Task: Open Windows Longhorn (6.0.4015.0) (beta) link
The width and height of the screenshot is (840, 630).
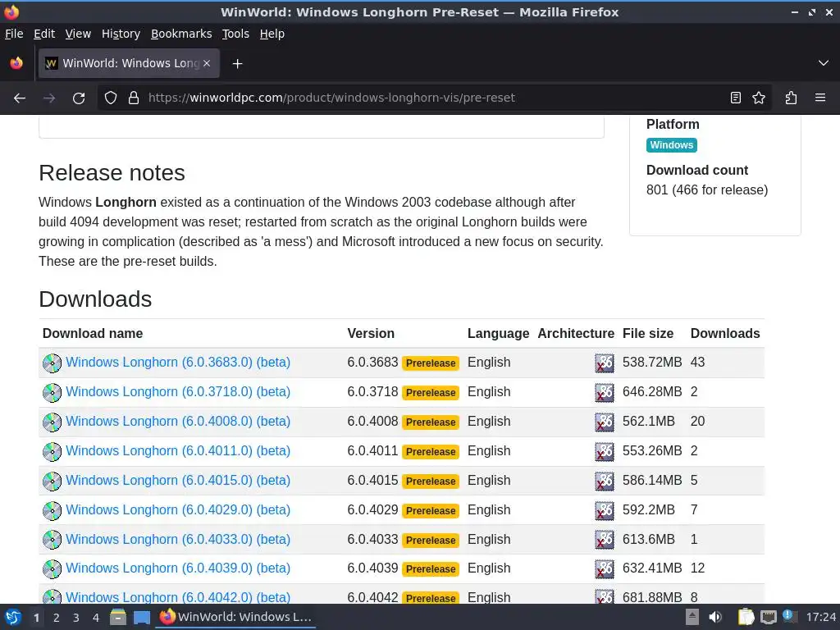Action: pos(178,480)
